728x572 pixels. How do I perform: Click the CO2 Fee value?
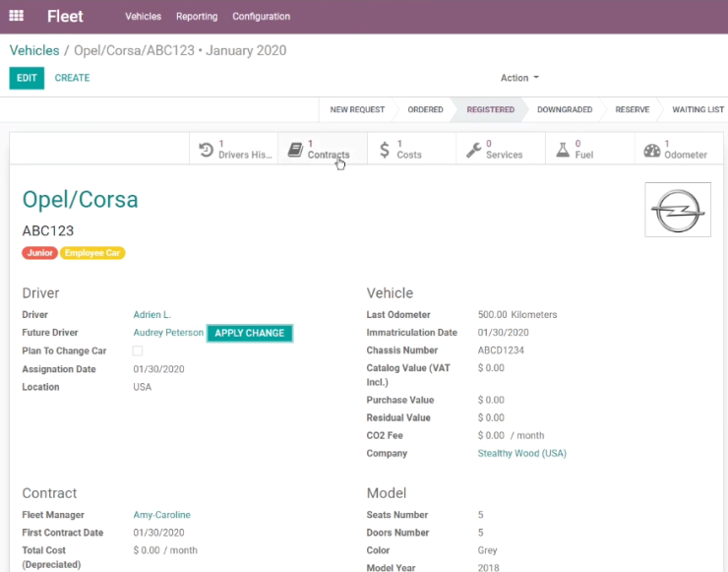point(491,435)
